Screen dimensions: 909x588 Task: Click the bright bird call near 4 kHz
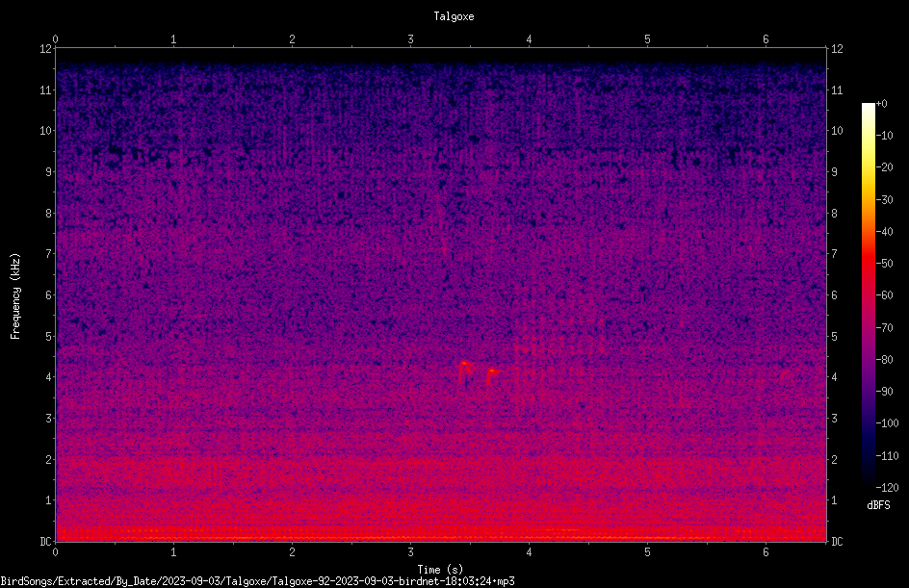[x=464, y=372]
